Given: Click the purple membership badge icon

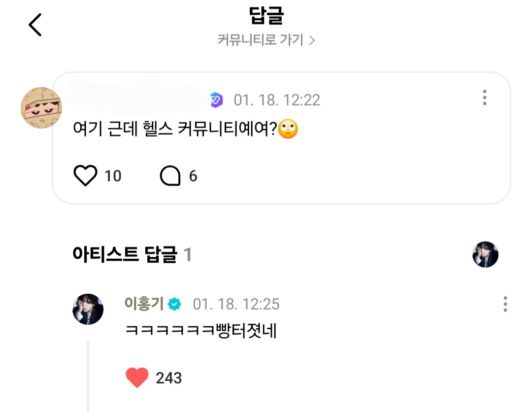Looking at the screenshot, I should pyautogui.click(x=216, y=100).
